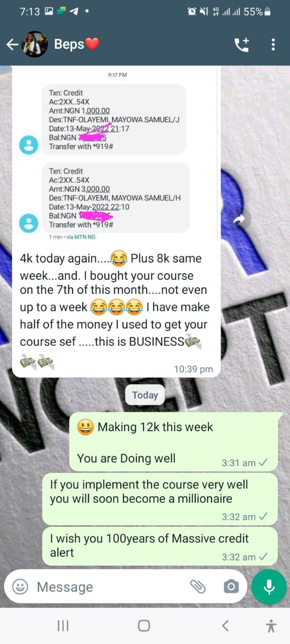The height and width of the screenshot is (644, 290).
Task: Tap the forward arrow beside the screenshot
Action: tap(239, 219)
